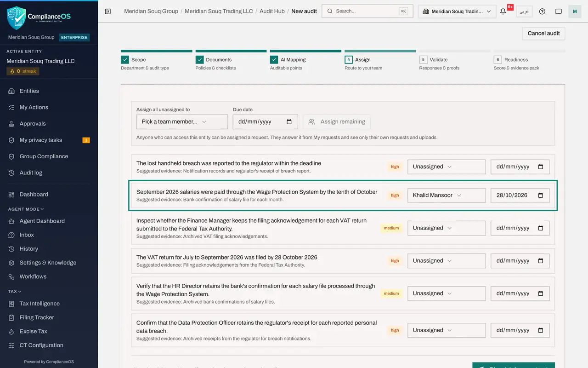Collapse the Agent Mode section
The image size is (588, 368).
click(x=26, y=209)
